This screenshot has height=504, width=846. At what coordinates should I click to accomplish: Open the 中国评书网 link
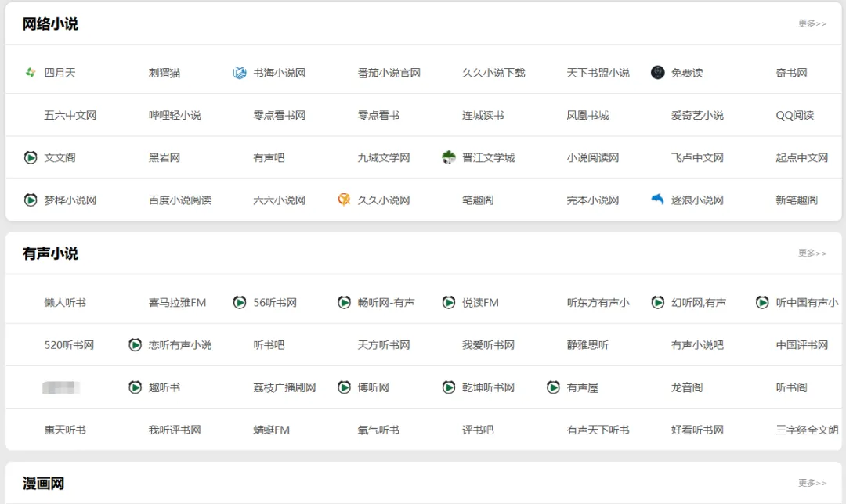point(802,345)
